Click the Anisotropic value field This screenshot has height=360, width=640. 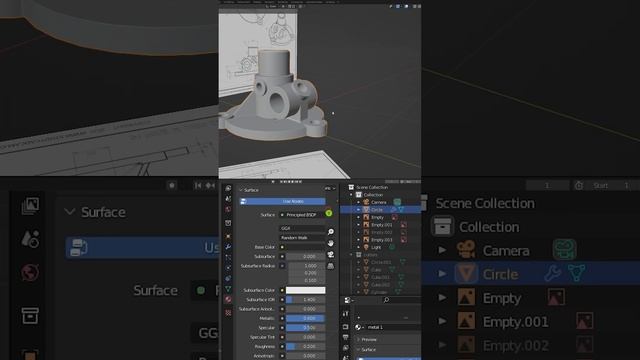[306, 356]
